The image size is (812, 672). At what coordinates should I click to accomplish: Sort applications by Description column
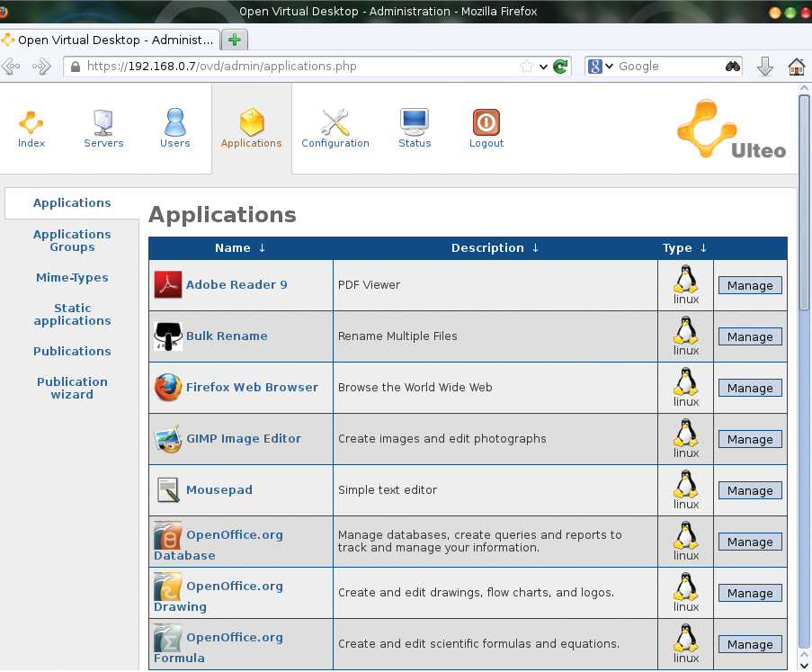click(495, 248)
